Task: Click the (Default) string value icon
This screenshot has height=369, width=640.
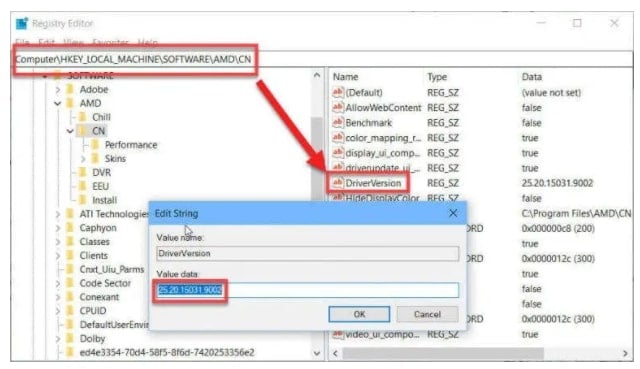Action: [338, 93]
